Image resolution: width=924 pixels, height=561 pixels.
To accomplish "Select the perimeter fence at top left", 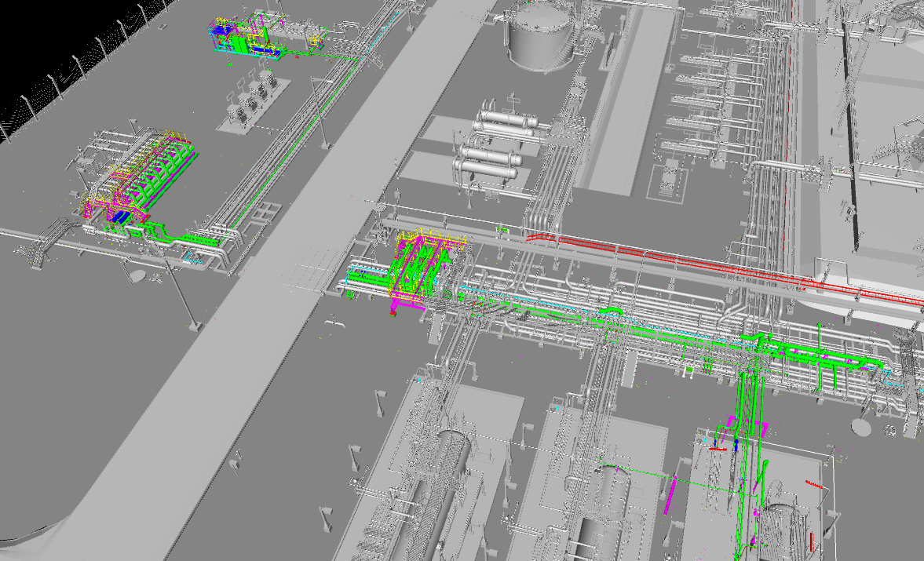I will pos(63,78).
